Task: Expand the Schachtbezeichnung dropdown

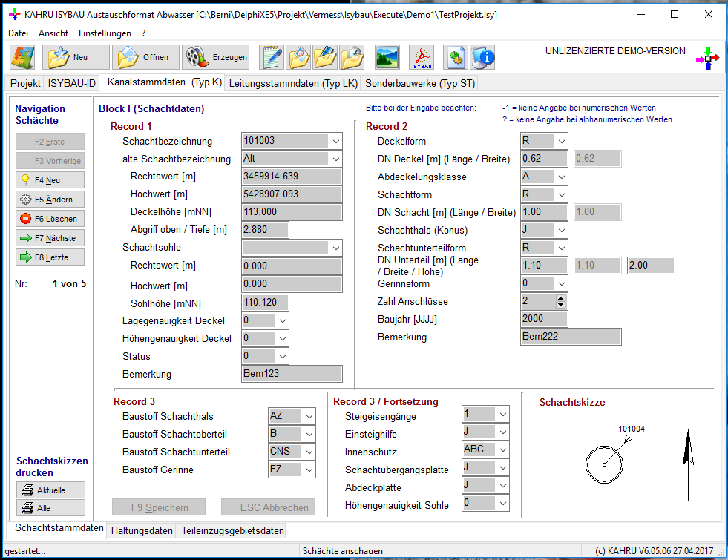Action: (335, 141)
